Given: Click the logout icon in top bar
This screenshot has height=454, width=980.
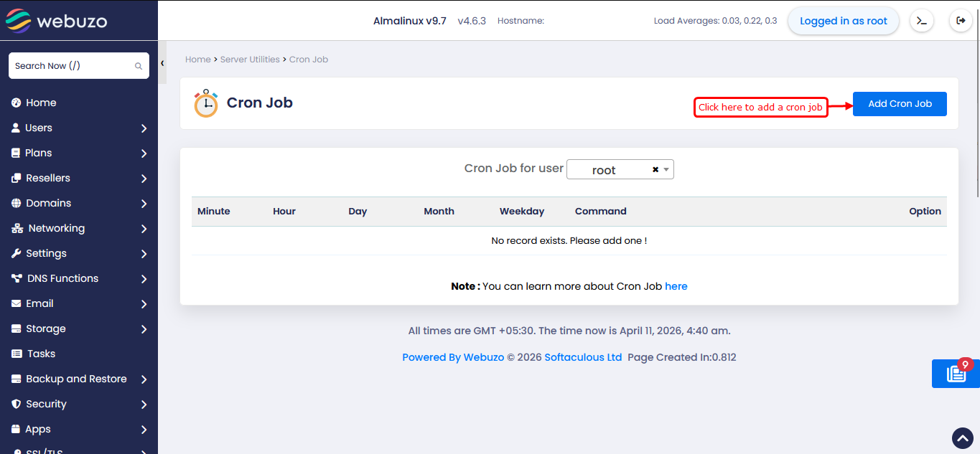Looking at the screenshot, I should pos(961,21).
